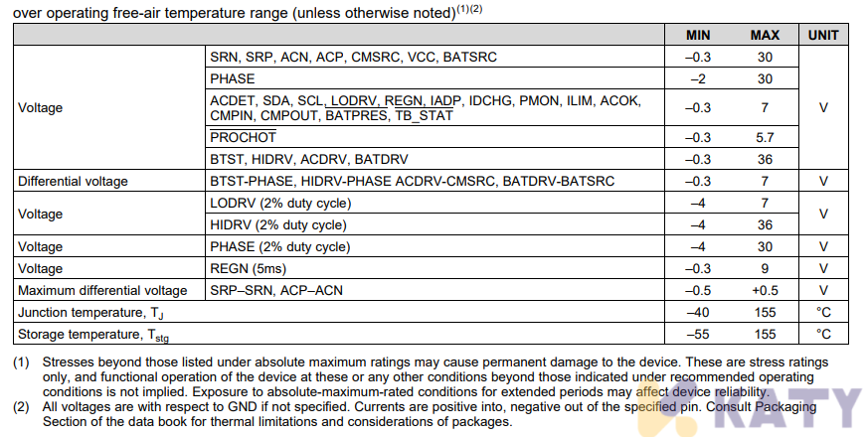
Task: Click the 5.7 maximum value for PROCHOT
Action: tap(765, 137)
